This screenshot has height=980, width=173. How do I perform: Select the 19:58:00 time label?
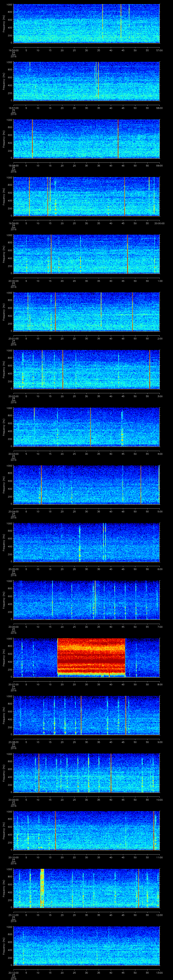pos(13,166)
